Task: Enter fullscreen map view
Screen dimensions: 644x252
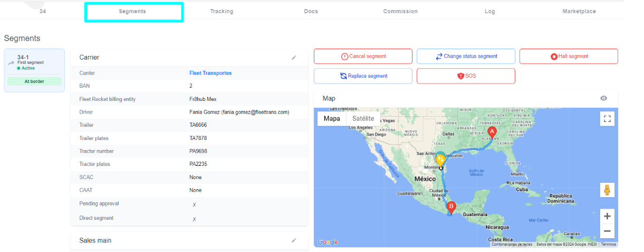Action: coord(607,119)
